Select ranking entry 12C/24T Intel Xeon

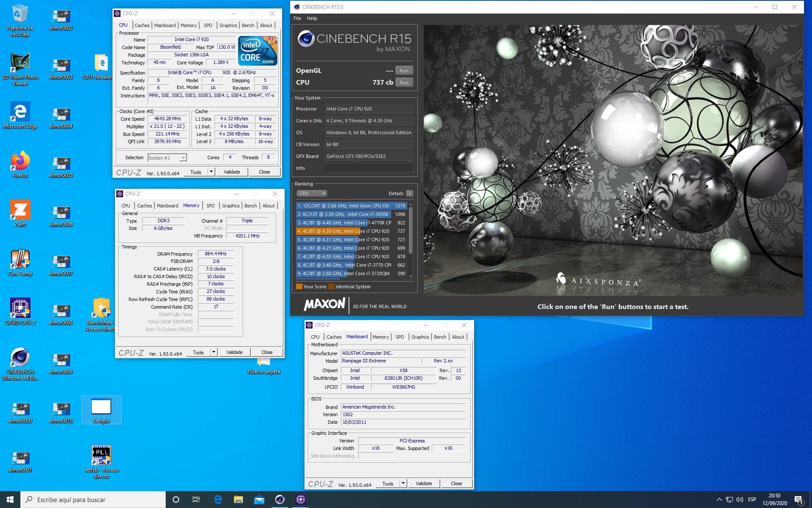pyautogui.click(x=351, y=206)
